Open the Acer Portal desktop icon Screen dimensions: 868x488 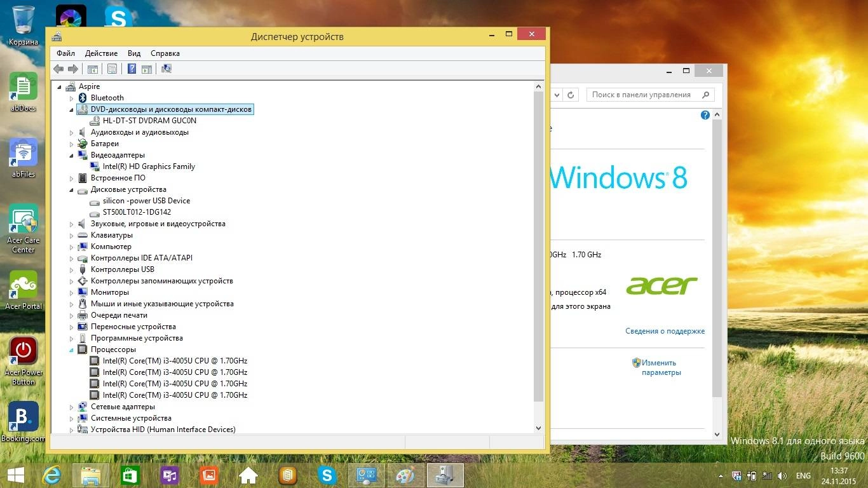pyautogui.click(x=24, y=290)
